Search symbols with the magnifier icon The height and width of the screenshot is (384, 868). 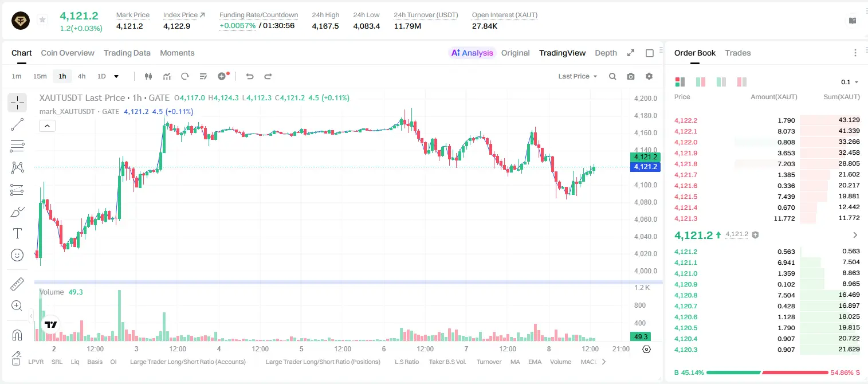click(x=612, y=76)
